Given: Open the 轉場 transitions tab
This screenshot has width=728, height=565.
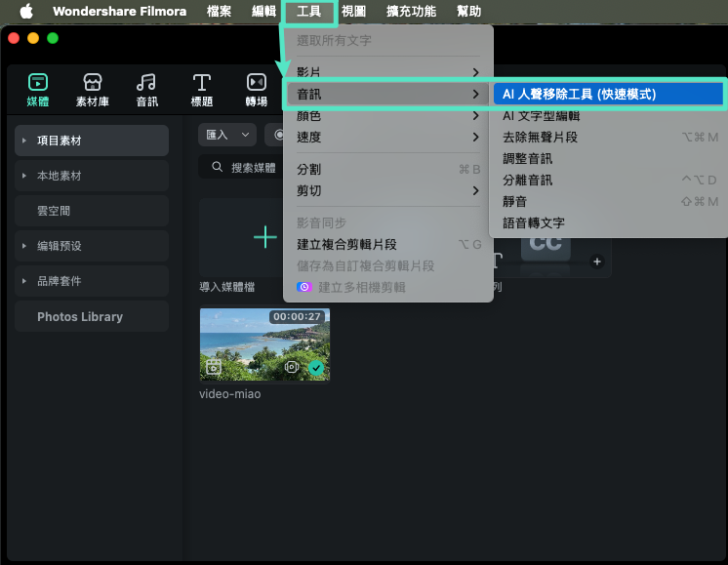Looking at the screenshot, I should [257, 90].
